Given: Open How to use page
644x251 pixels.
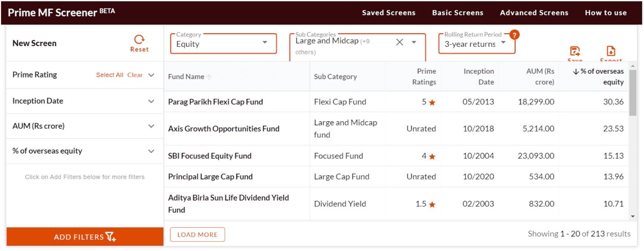Looking at the screenshot, I should (x=606, y=13).
